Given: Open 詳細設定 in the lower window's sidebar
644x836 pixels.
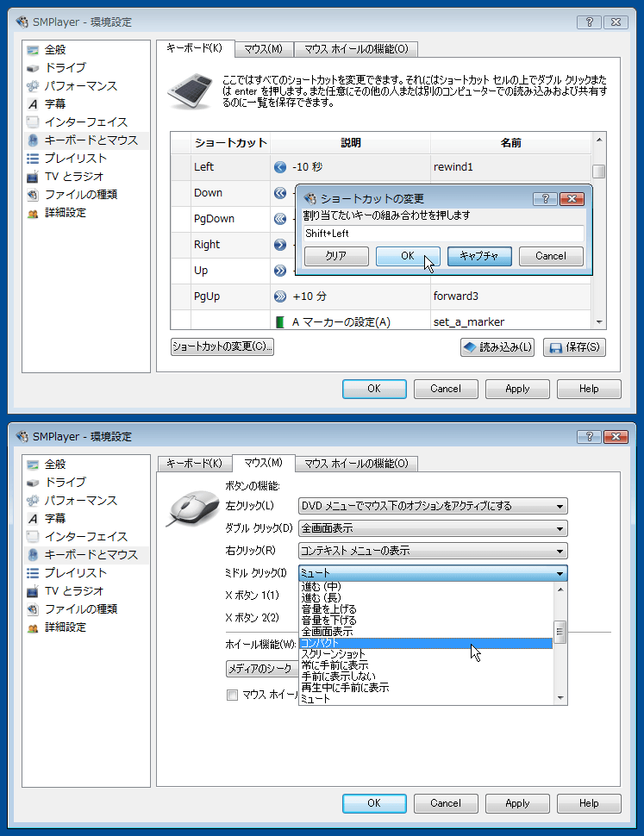Looking at the screenshot, I should coord(65,627).
